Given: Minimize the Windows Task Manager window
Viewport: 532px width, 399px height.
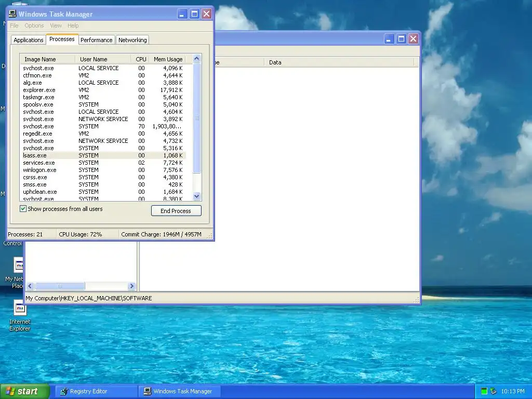Looking at the screenshot, I should tap(182, 14).
